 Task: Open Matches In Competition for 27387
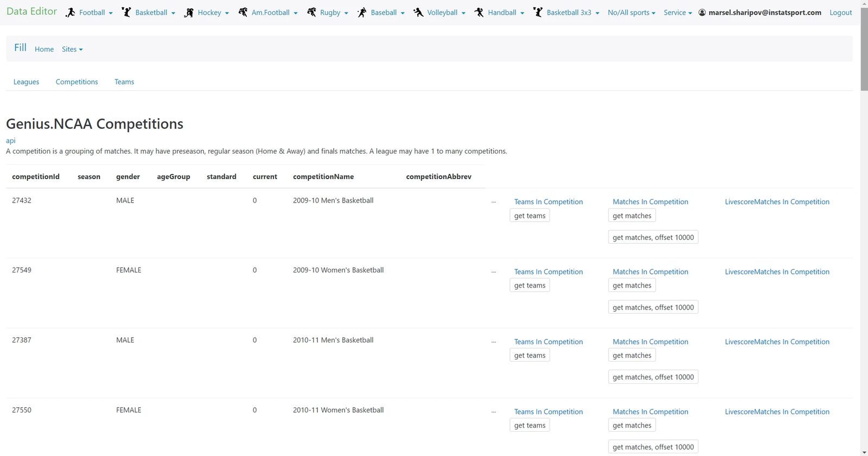point(650,342)
